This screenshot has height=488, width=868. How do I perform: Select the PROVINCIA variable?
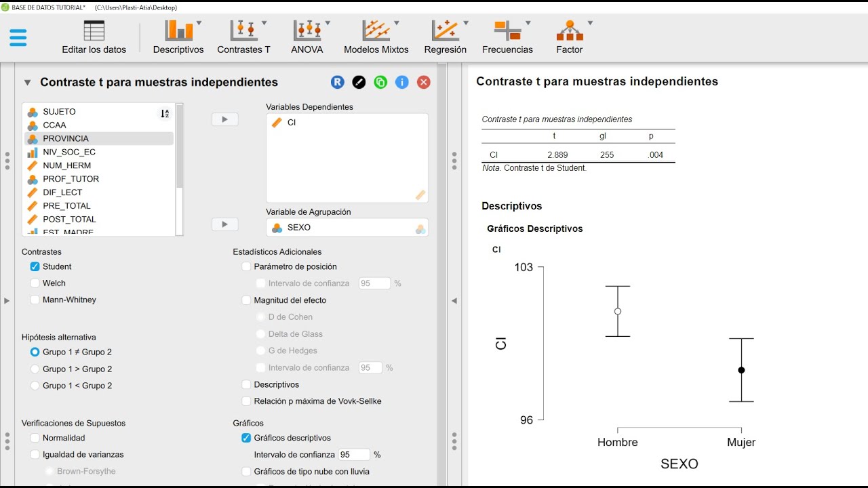[98, 138]
